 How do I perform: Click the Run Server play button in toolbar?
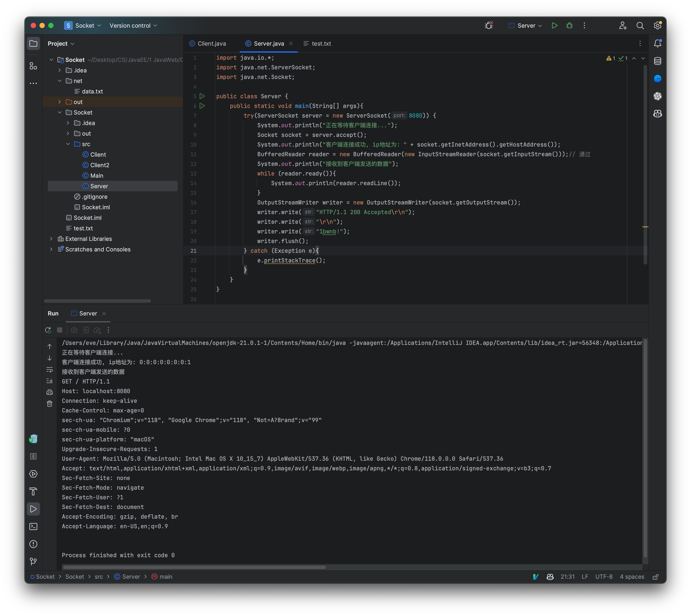tap(554, 25)
